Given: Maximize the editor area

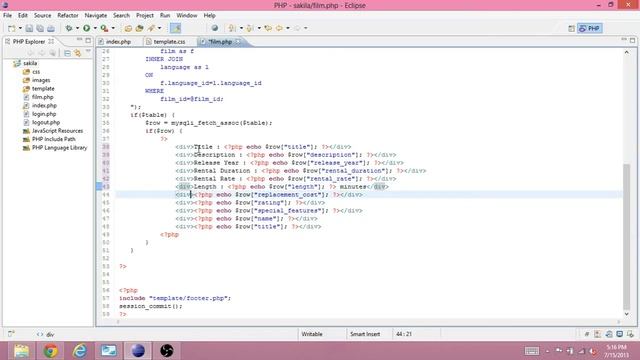Looking at the screenshot, I should (632, 40).
